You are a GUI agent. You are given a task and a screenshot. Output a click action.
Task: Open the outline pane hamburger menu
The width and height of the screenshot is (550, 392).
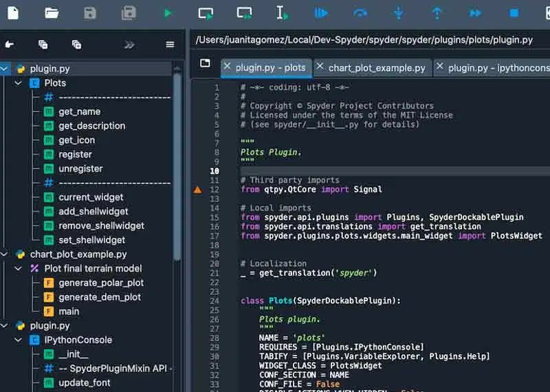click(170, 45)
